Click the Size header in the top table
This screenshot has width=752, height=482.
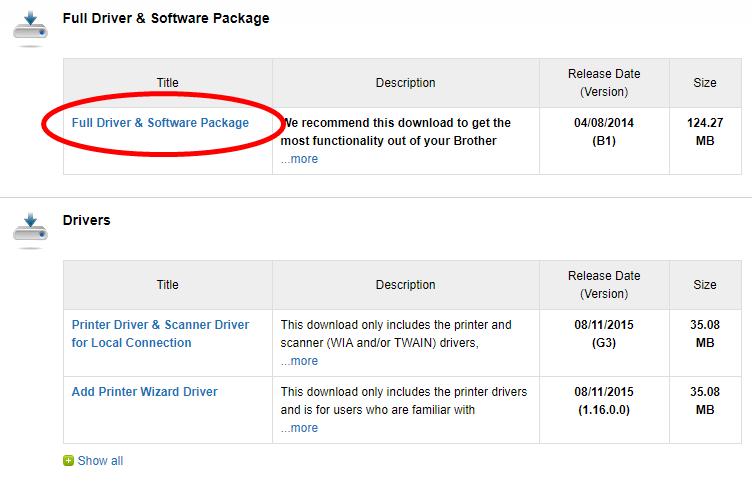pos(705,83)
